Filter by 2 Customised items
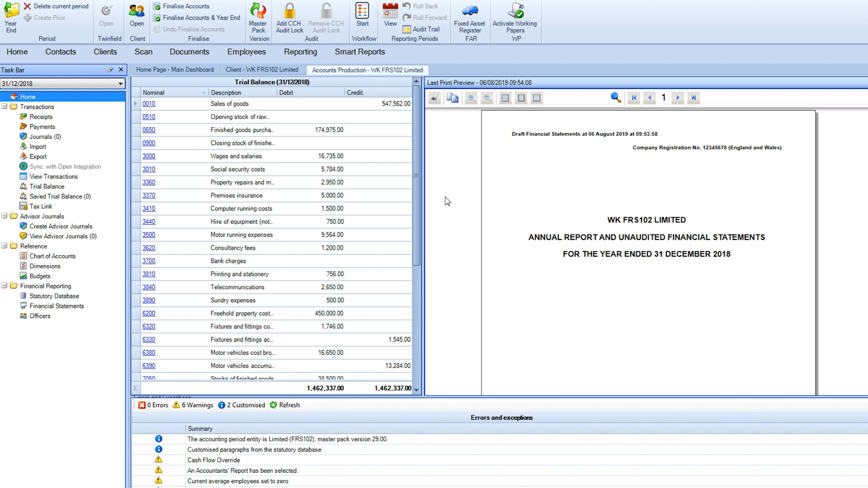The height and width of the screenshot is (488, 868). tap(241, 405)
